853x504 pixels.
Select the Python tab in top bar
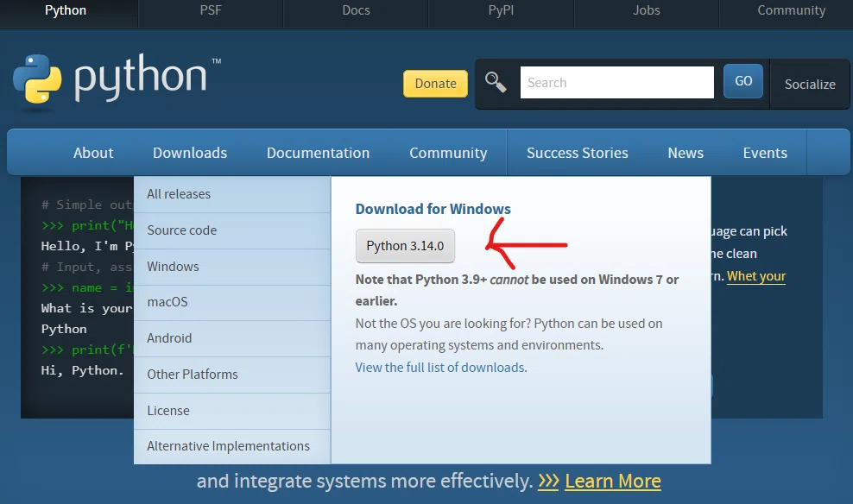[66, 11]
